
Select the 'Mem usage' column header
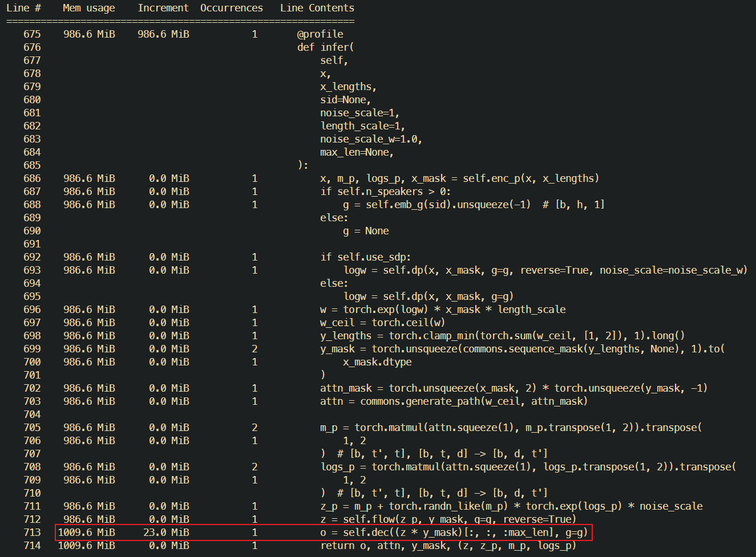click(88, 7)
